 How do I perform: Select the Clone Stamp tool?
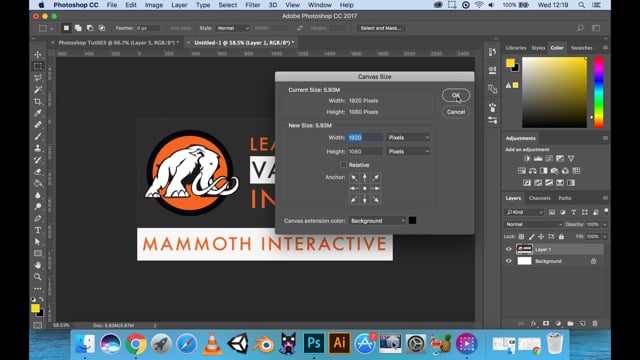(x=38, y=148)
